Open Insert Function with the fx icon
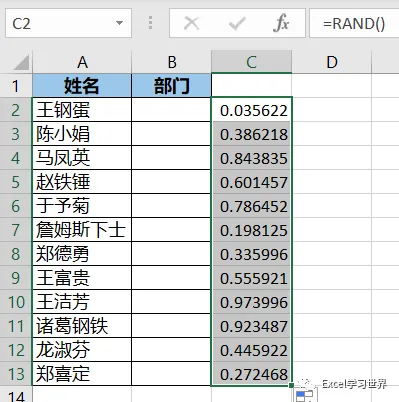The image size is (399, 402). tap(281, 23)
